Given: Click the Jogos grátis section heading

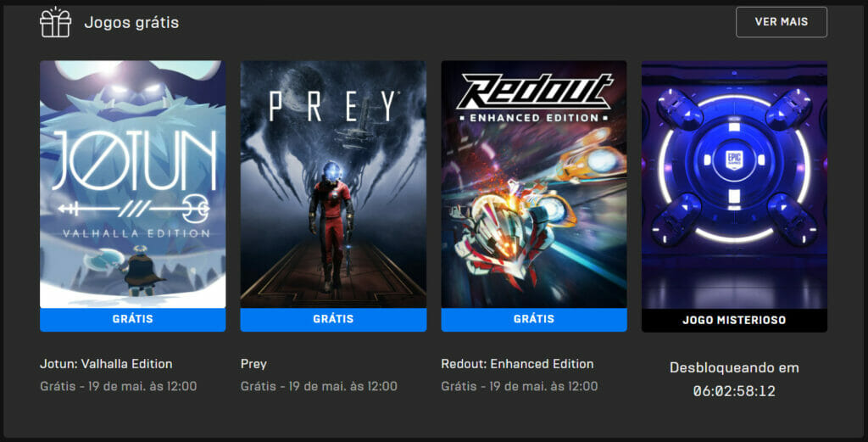Looking at the screenshot, I should (x=131, y=23).
